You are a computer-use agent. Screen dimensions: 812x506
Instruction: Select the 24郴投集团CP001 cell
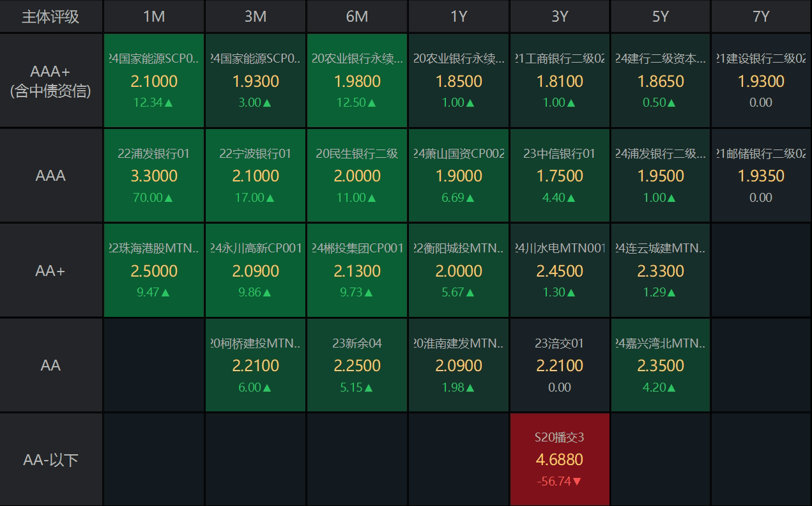coord(357,270)
